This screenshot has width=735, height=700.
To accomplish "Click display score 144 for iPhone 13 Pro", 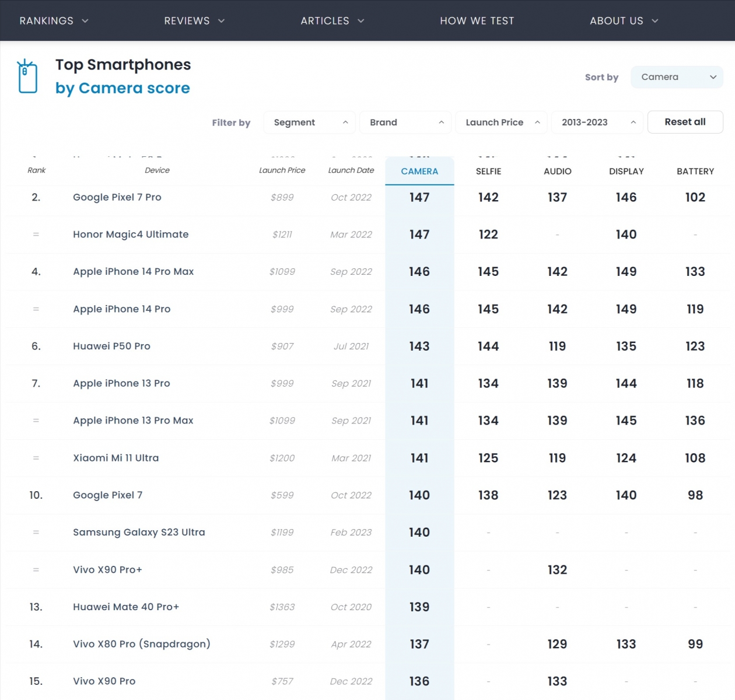I will [626, 383].
